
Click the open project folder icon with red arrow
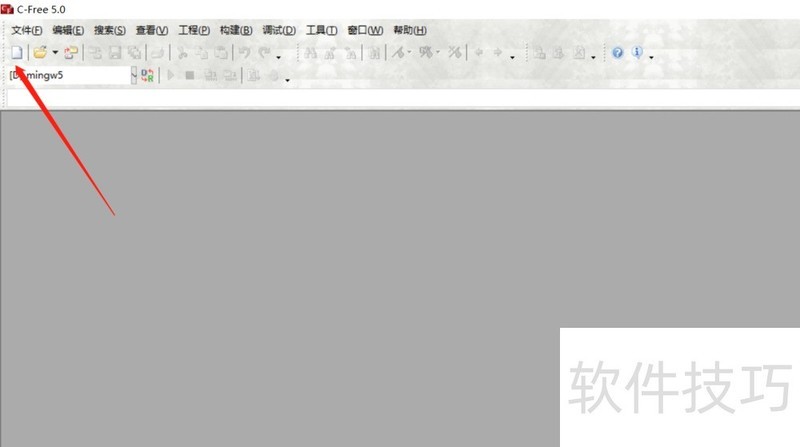point(71,52)
